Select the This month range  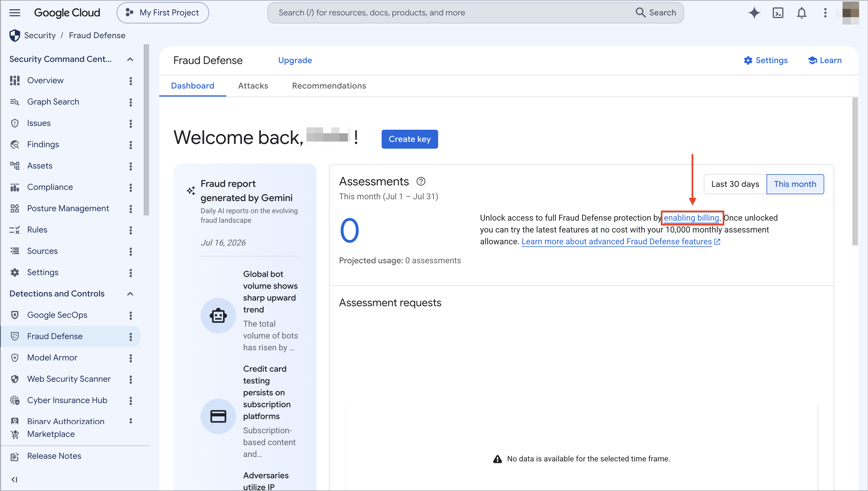tap(795, 184)
